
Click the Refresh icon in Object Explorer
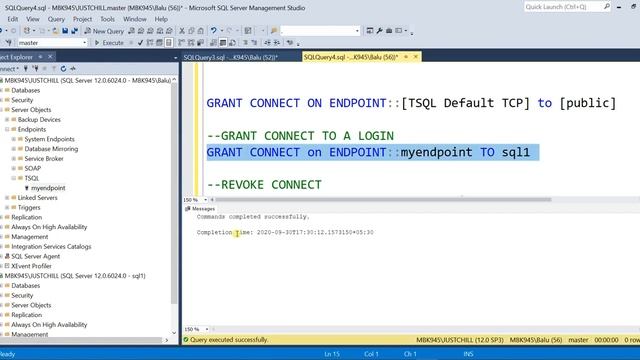[63, 69]
